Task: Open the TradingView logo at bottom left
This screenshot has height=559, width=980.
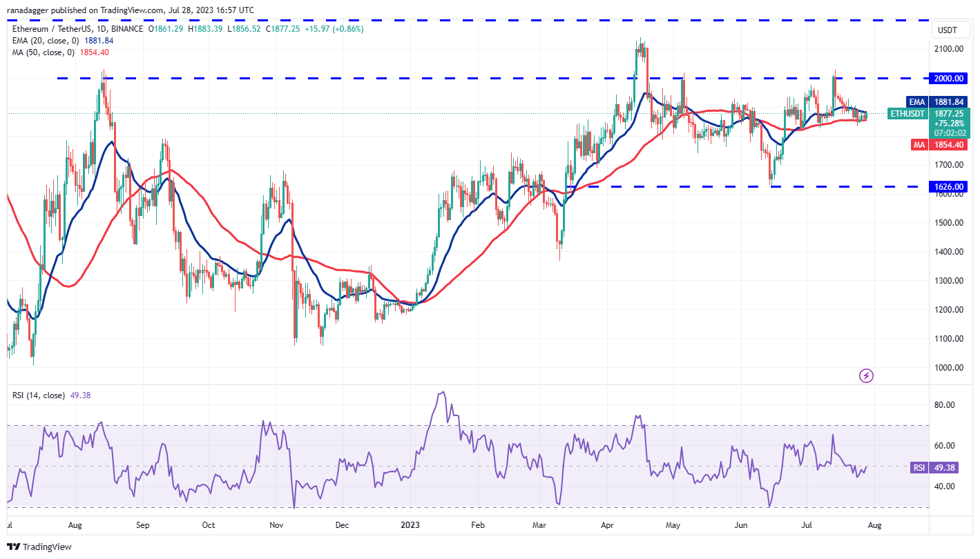Action: click(x=39, y=547)
